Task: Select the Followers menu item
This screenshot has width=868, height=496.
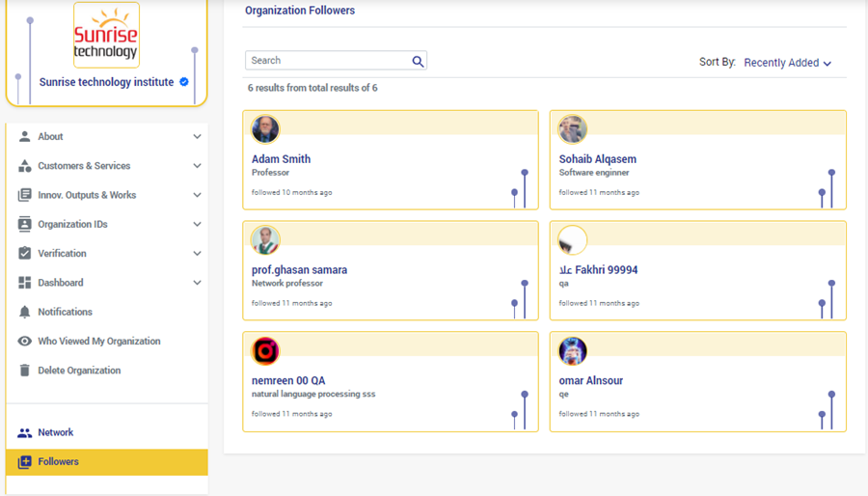Action: [58, 462]
